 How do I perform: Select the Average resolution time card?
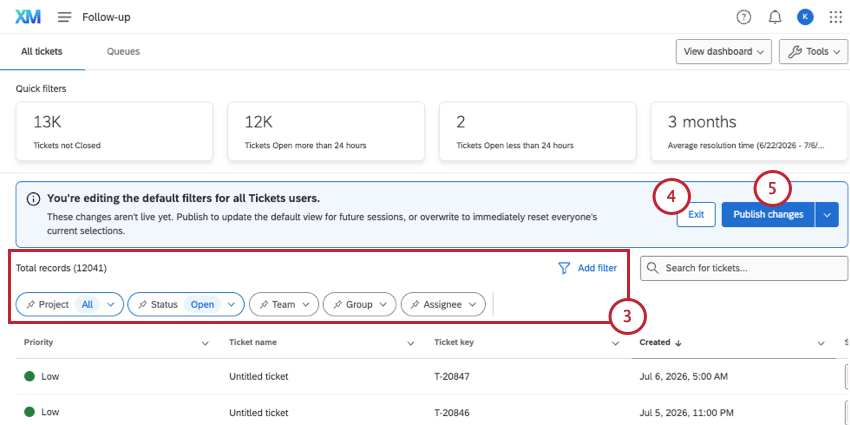tap(749, 131)
